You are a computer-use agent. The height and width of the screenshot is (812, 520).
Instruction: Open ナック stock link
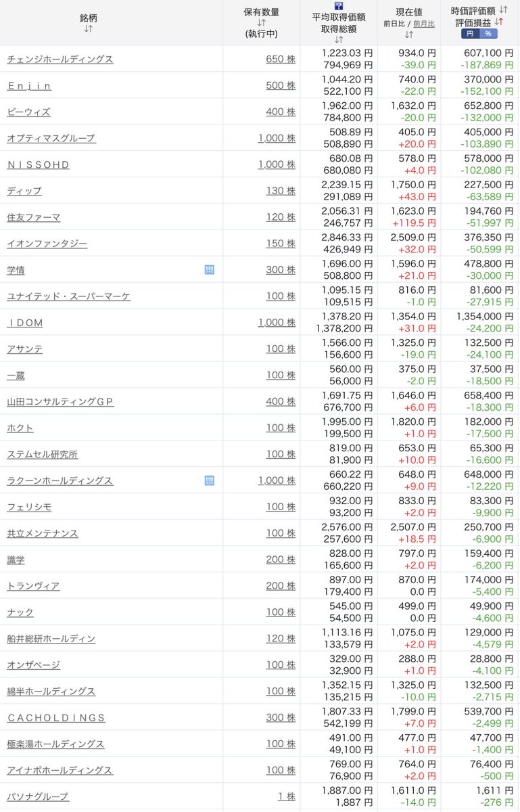click(20, 612)
